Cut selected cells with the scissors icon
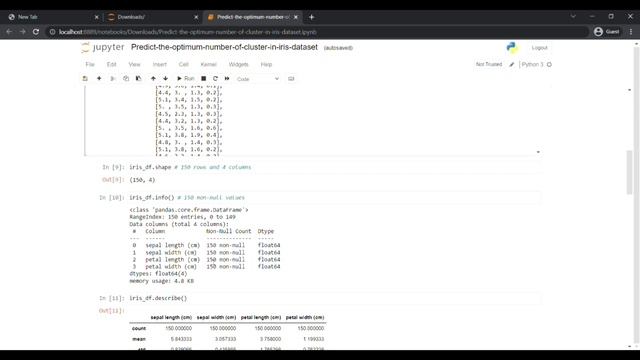The width and height of the screenshot is (640, 360). coord(113,78)
